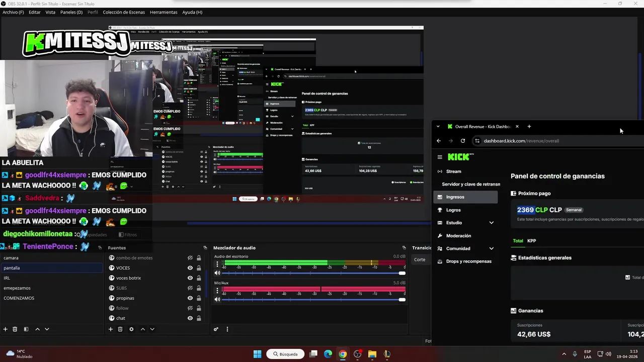Go back in the browser window
Image resolution: width=644 pixels, height=362 pixels.
(x=439, y=141)
